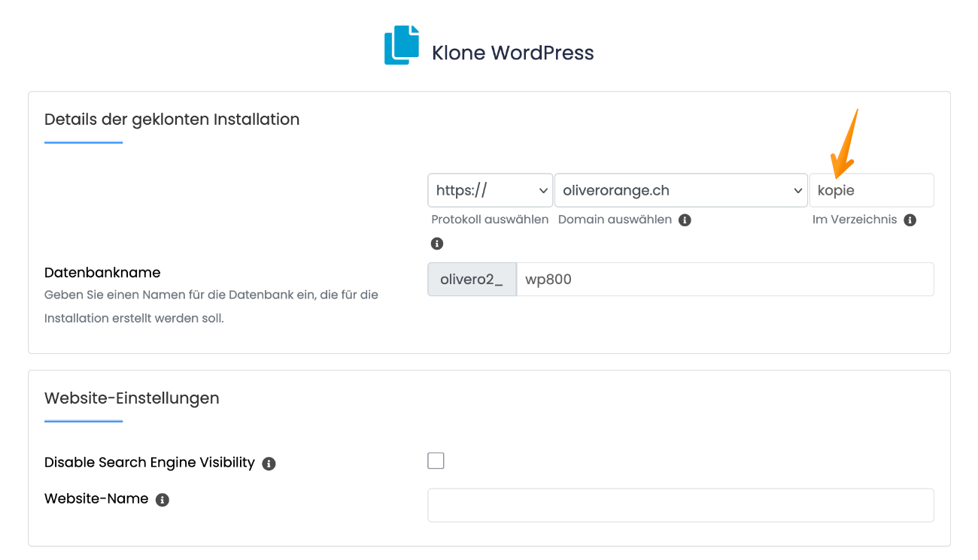
Task: Click the info icon next to Domain auswählen
Action: pos(685,220)
